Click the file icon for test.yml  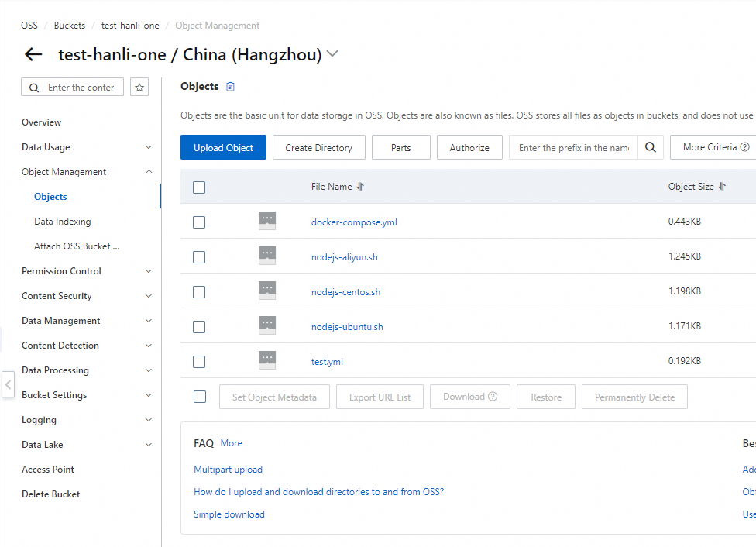267,360
